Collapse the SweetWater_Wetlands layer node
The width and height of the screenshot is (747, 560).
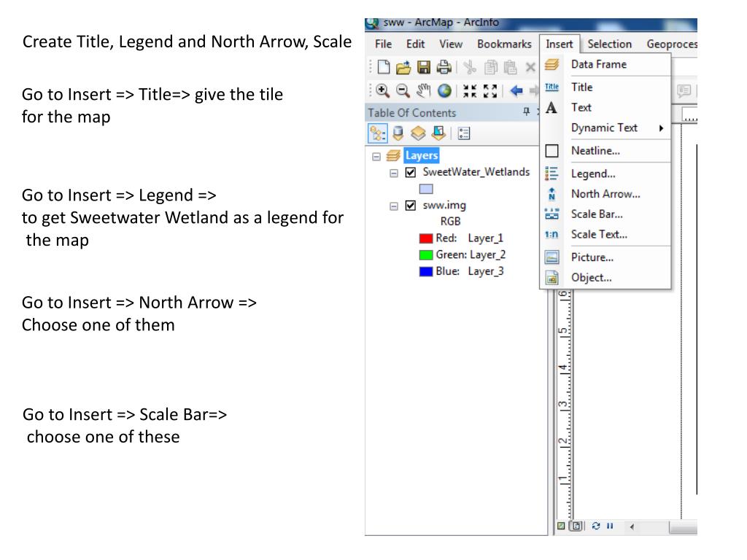coord(393,173)
